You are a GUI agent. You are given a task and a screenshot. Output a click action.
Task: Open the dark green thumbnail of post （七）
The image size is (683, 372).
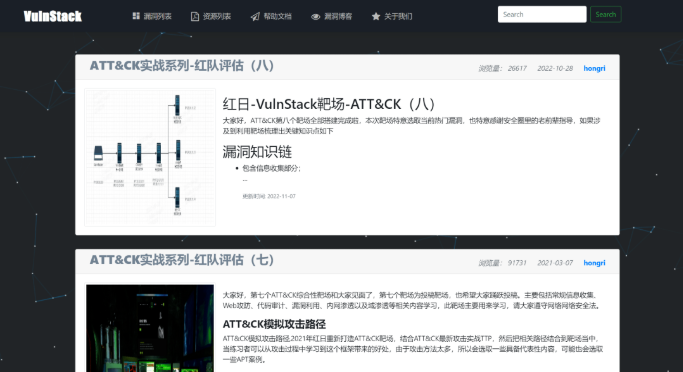(150, 328)
